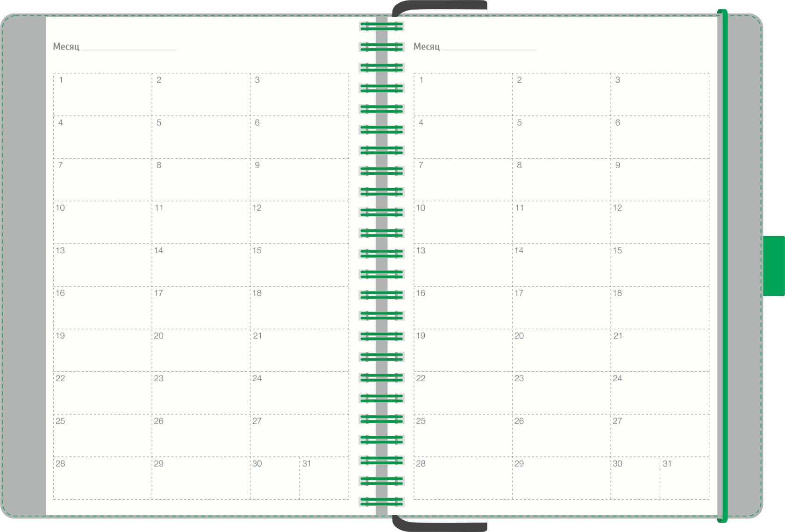Pick day 15 cell on the left page
This screenshot has width=785, height=532.
click(300, 265)
